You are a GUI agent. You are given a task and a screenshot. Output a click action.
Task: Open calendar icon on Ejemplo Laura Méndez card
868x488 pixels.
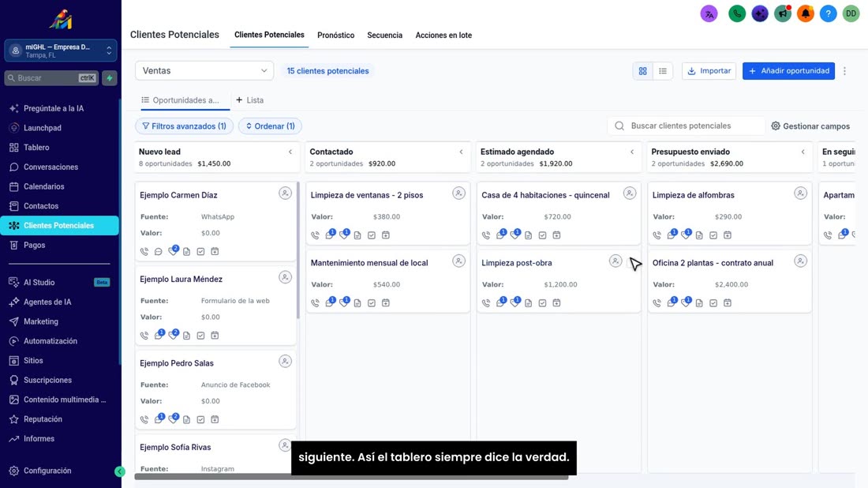pyautogui.click(x=215, y=336)
